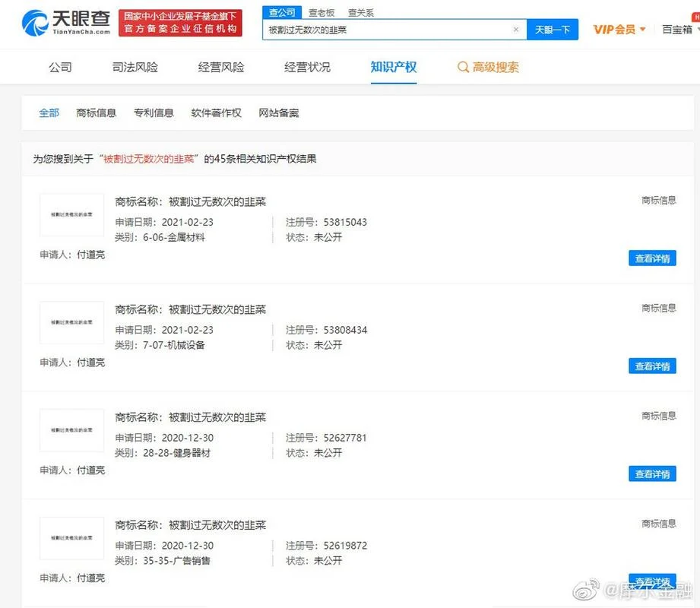Switch to the 经营风险 tab
The image size is (700, 608).
point(221,67)
